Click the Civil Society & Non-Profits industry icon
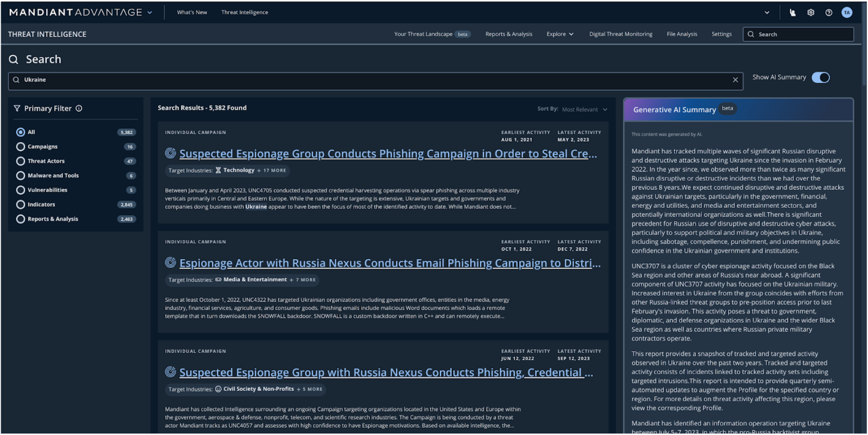The height and width of the screenshot is (435, 868). coord(218,389)
